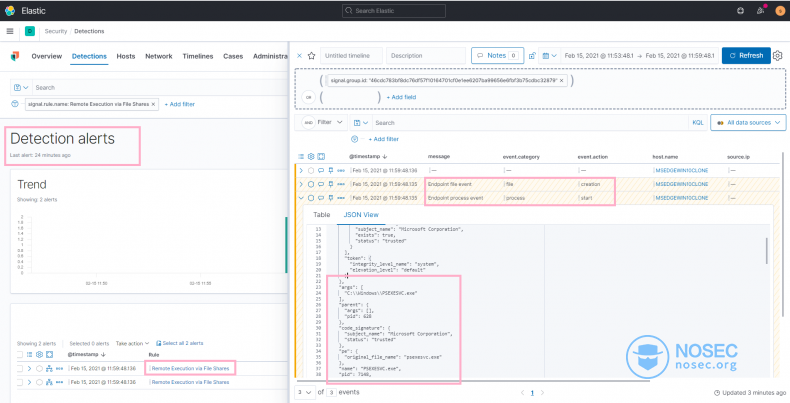Open the Take action dropdown
This screenshot has height=403, width=790.
pos(133,343)
